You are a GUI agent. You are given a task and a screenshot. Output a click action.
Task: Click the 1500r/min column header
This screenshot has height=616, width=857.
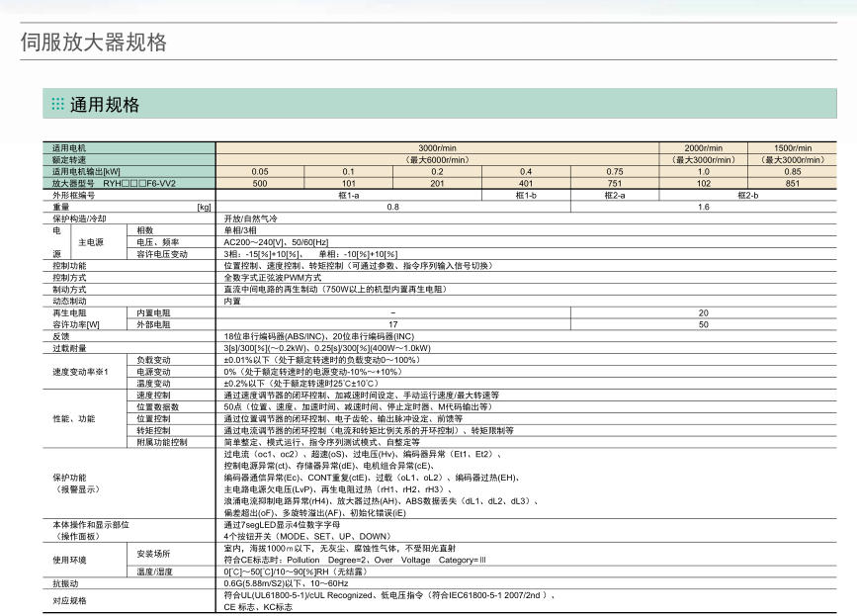pos(792,145)
